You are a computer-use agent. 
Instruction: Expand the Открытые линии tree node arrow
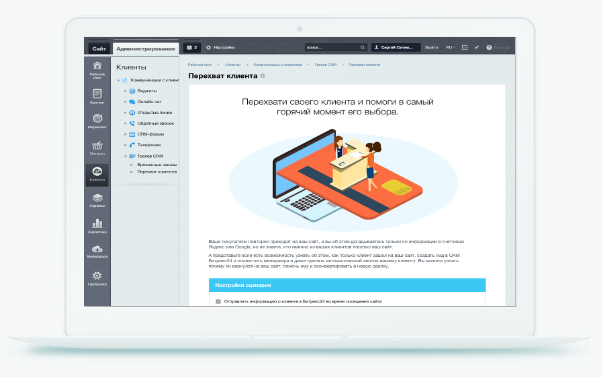point(125,113)
